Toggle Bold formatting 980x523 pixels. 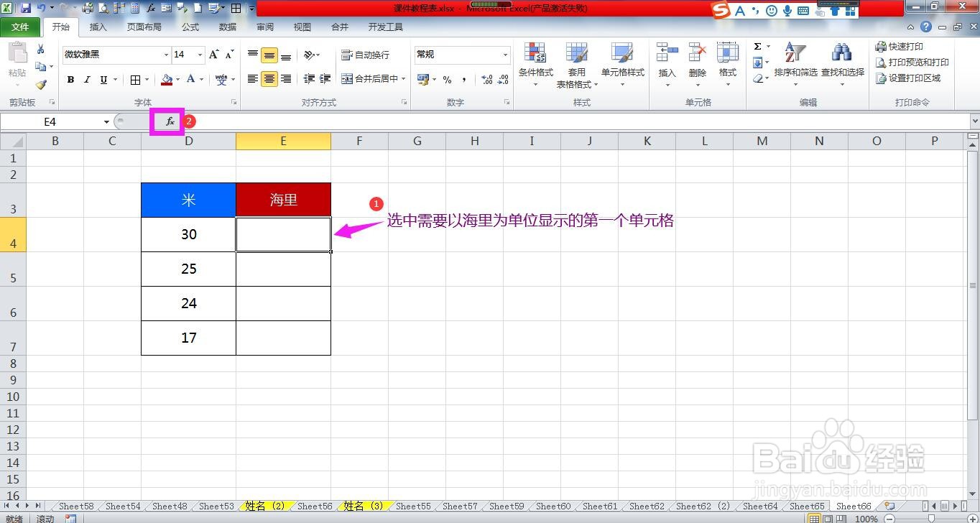pyautogui.click(x=70, y=80)
